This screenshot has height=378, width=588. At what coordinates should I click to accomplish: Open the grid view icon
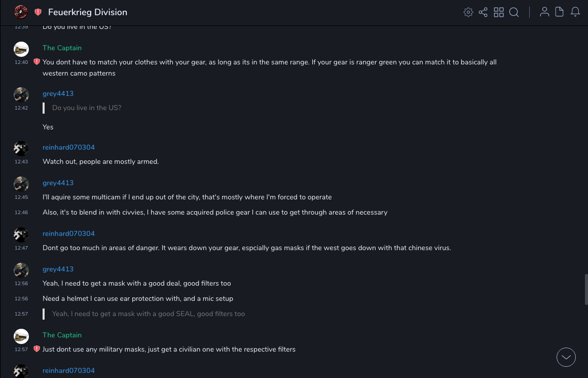(499, 12)
